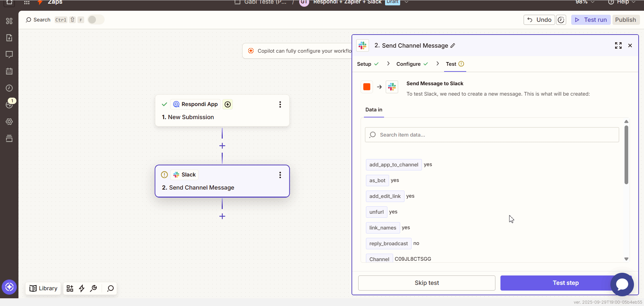Open the apps grid in the left sidebar

[x=9, y=21]
